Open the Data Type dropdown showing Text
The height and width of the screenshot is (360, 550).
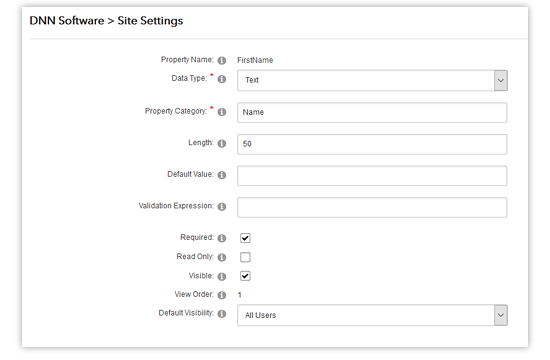tap(372, 80)
